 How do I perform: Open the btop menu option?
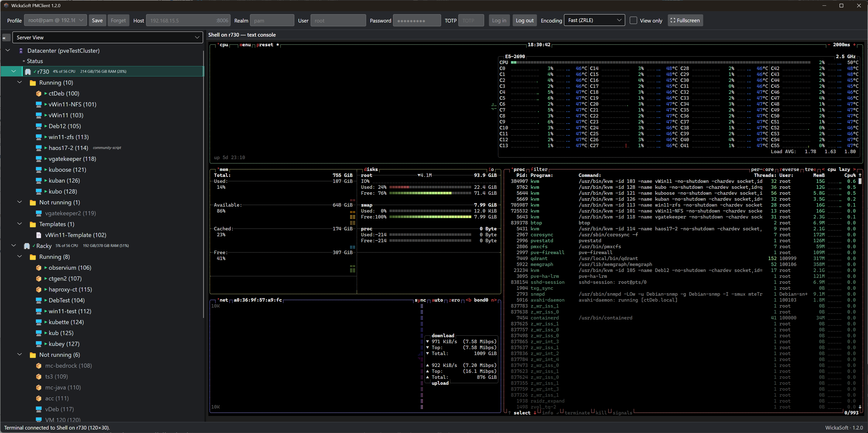click(x=245, y=45)
